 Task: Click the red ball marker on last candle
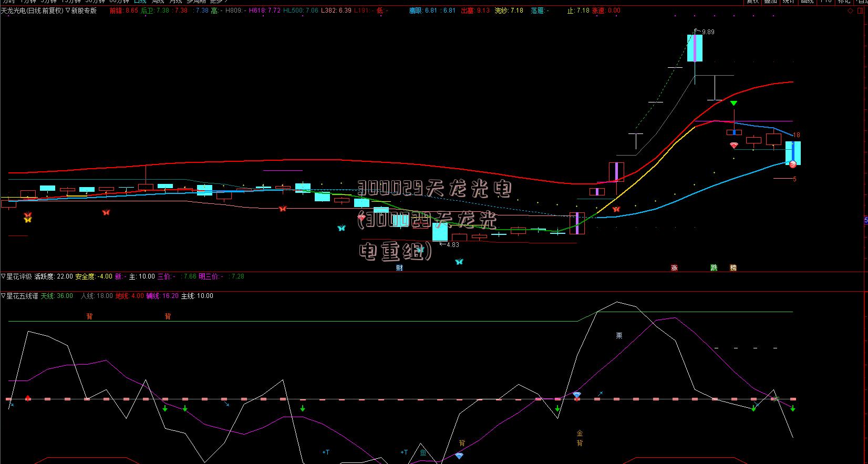click(x=792, y=164)
